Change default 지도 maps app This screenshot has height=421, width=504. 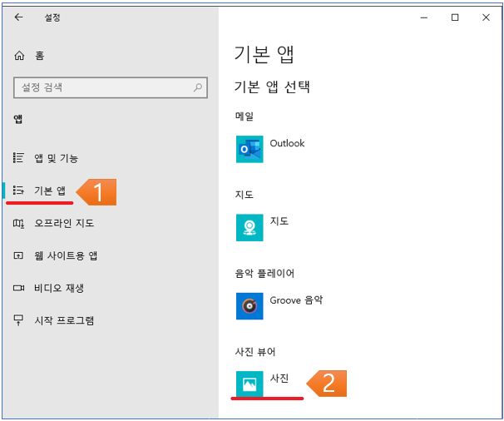point(279,221)
